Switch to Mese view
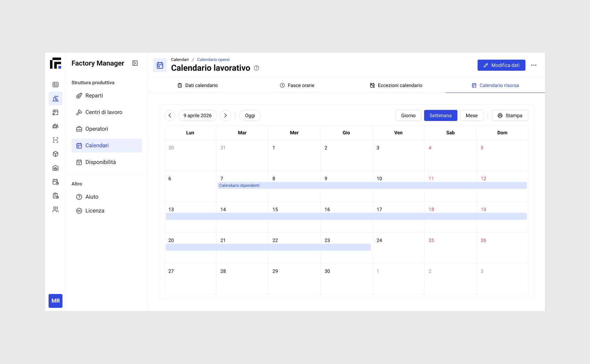This screenshot has width=590, height=364. 472,115
